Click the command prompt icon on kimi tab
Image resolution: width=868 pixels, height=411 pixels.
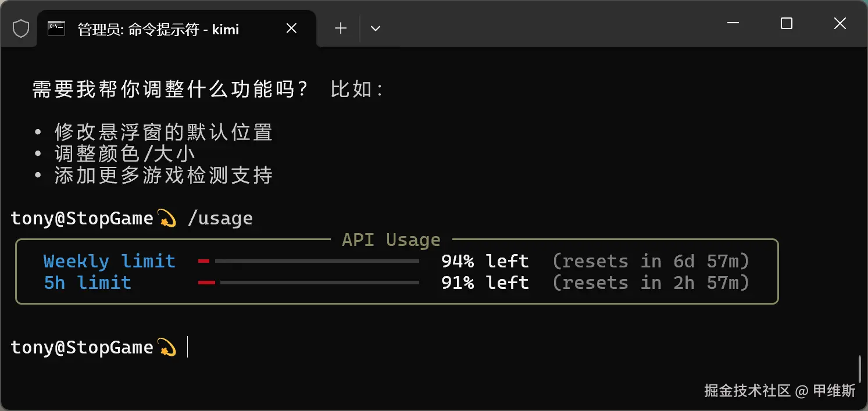point(56,28)
